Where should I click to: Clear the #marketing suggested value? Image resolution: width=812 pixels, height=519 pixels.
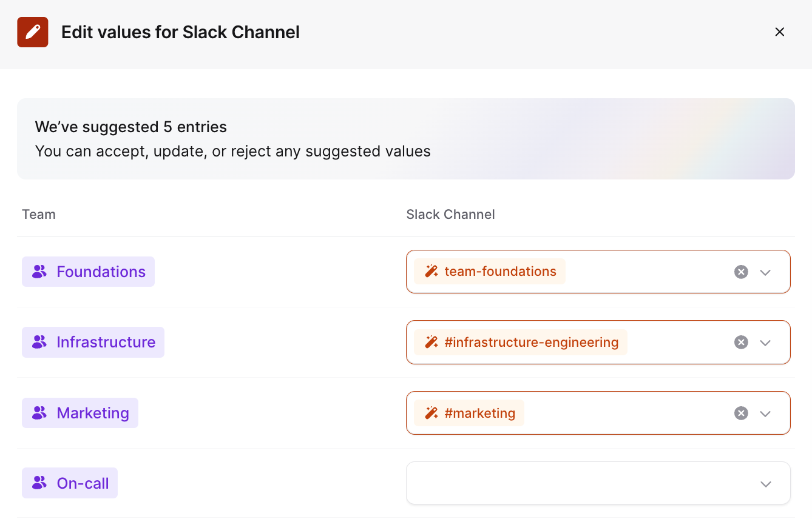pyautogui.click(x=741, y=414)
